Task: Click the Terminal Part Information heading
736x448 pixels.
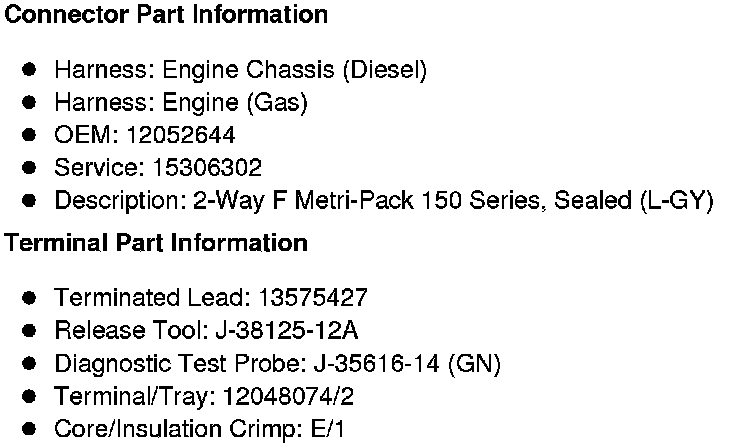Action: (x=156, y=243)
